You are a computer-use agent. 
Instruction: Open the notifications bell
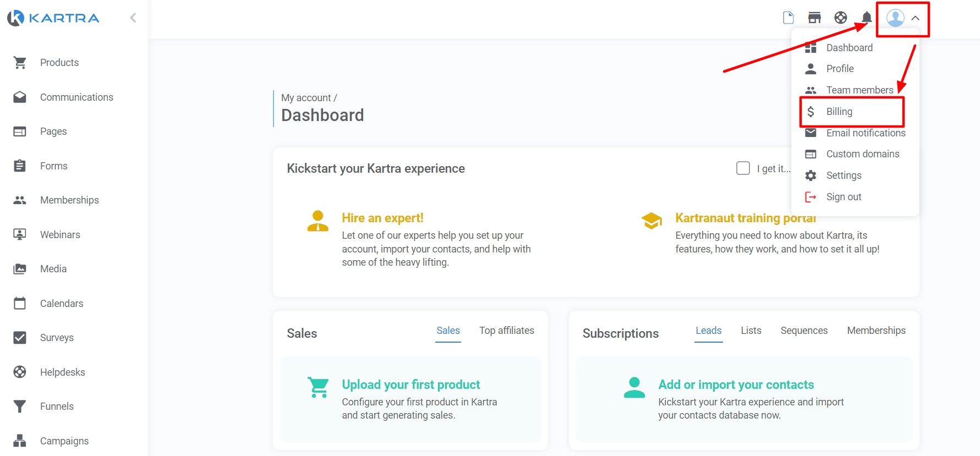(x=867, y=18)
